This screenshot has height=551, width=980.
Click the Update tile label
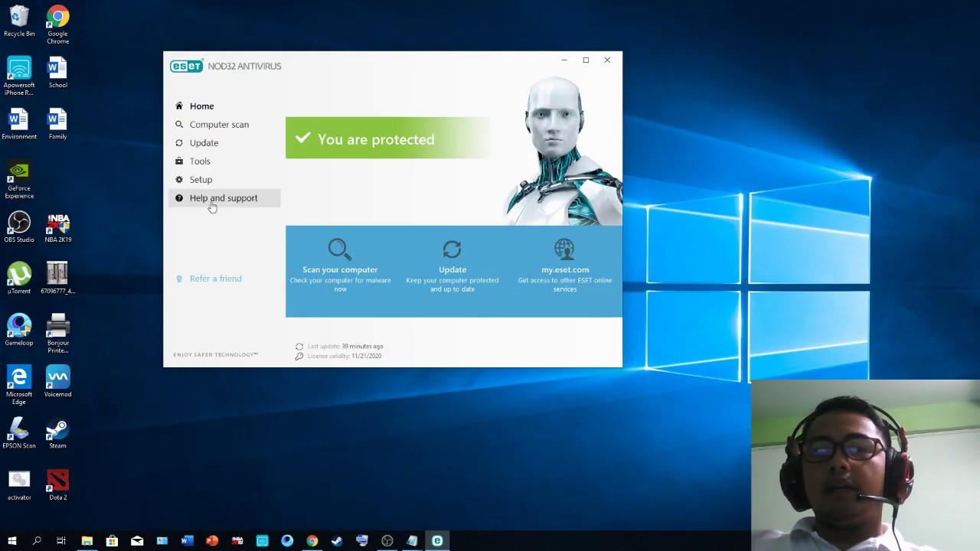click(x=452, y=269)
